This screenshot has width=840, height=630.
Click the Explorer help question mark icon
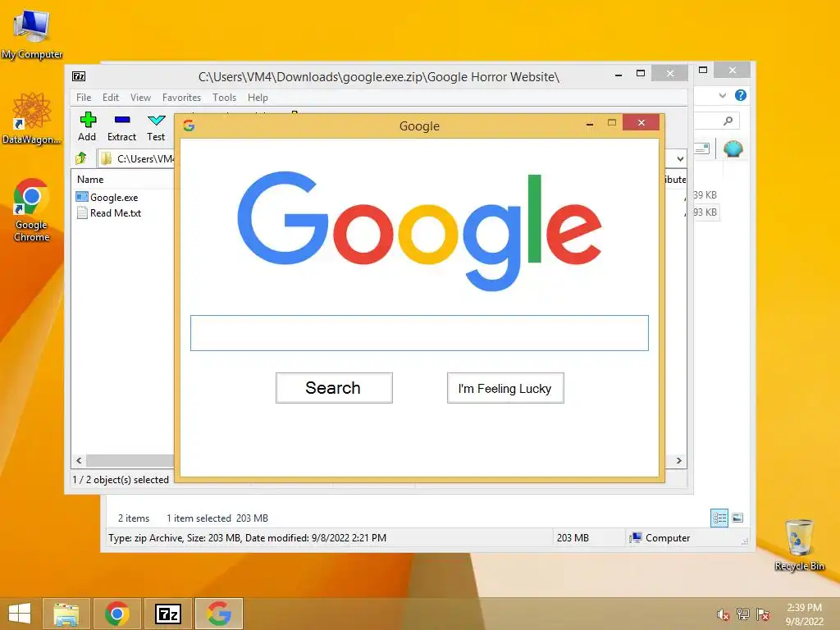click(741, 95)
